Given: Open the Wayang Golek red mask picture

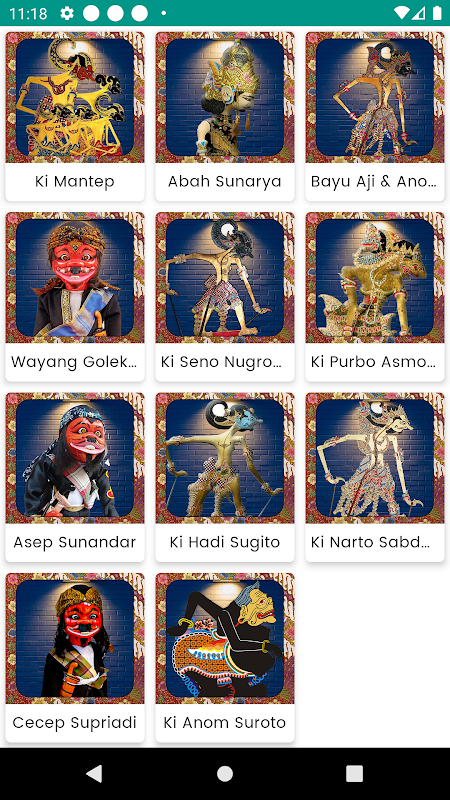Looking at the screenshot, I should 75,278.
